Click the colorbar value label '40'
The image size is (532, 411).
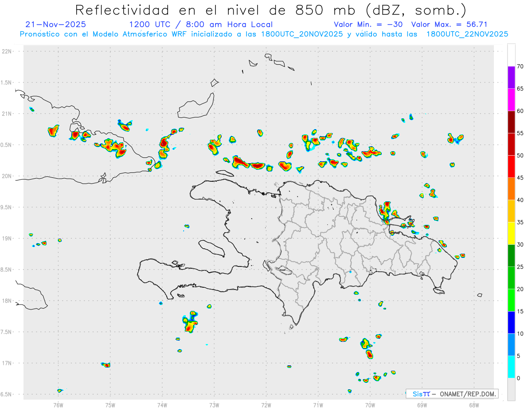(x=520, y=200)
